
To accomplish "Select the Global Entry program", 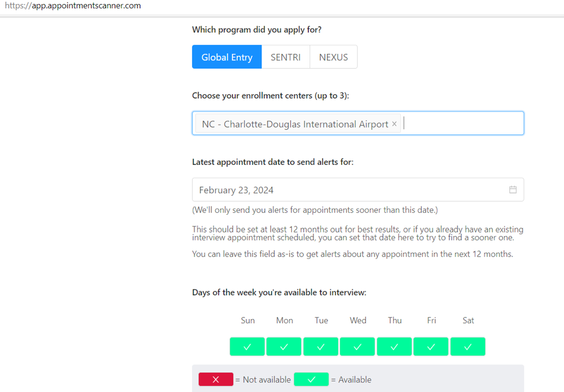I will [x=227, y=58].
